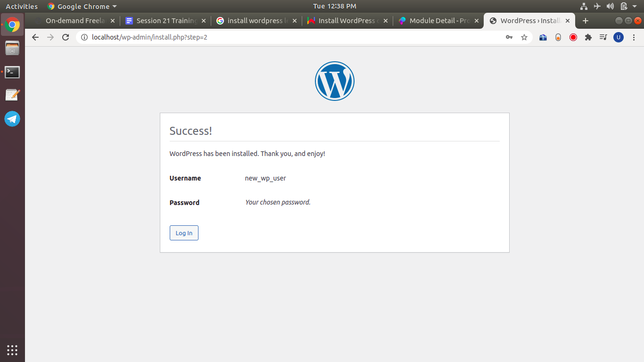The height and width of the screenshot is (362, 644).
Task: Click the username value new_wp_user
Action: [265, 178]
